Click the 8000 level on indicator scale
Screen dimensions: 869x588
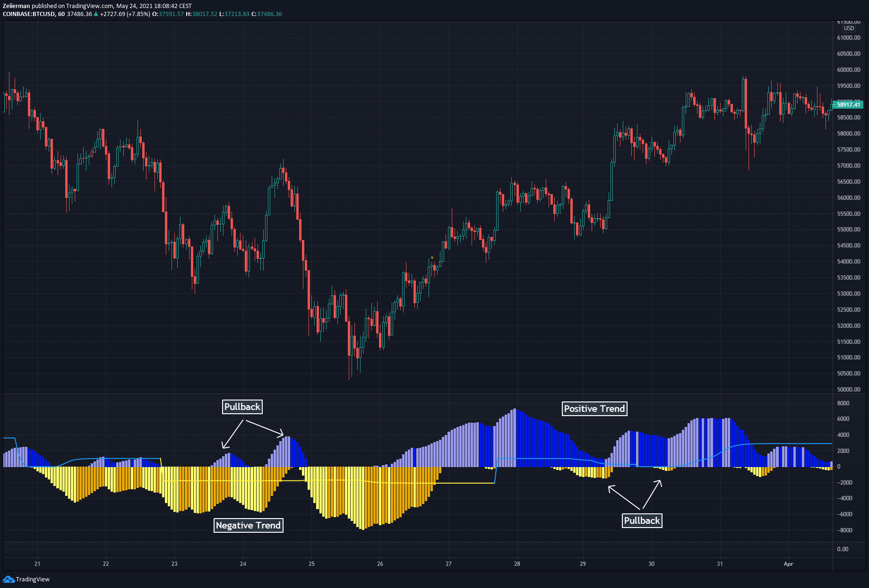pos(843,403)
